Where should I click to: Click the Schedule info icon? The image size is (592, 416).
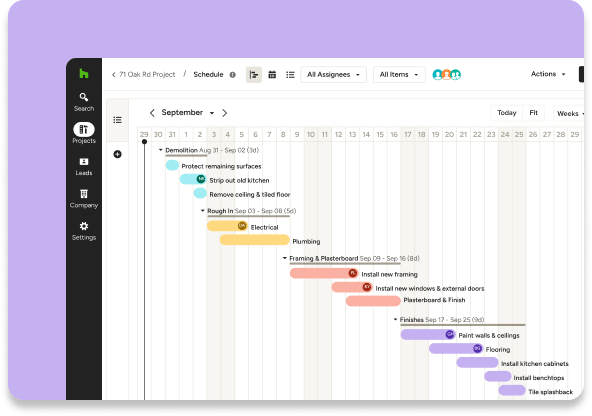[x=233, y=75]
